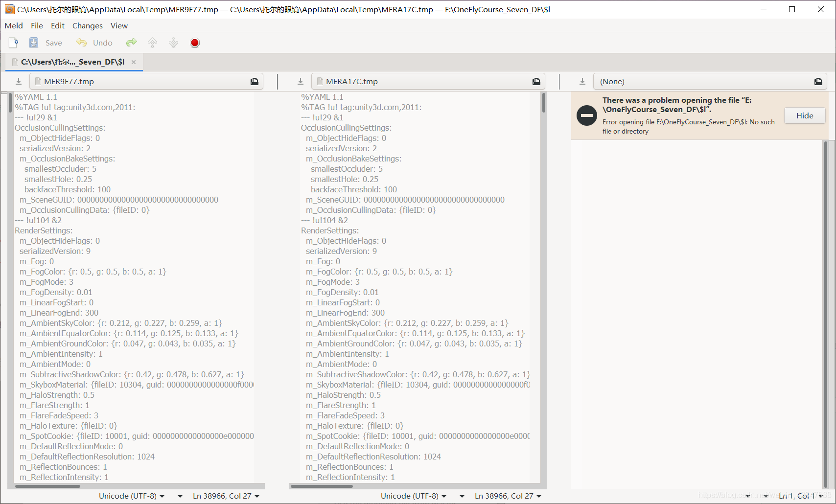Click the browse icon in the (None) chooser

tap(818, 82)
